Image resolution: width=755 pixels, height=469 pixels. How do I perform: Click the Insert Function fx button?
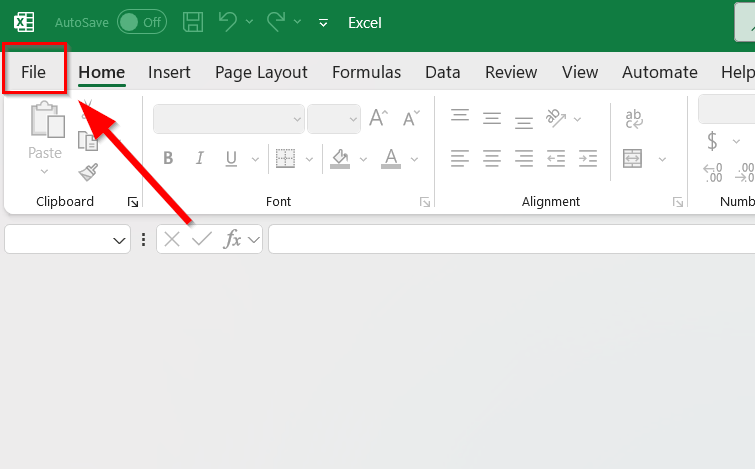[x=232, y=239]
